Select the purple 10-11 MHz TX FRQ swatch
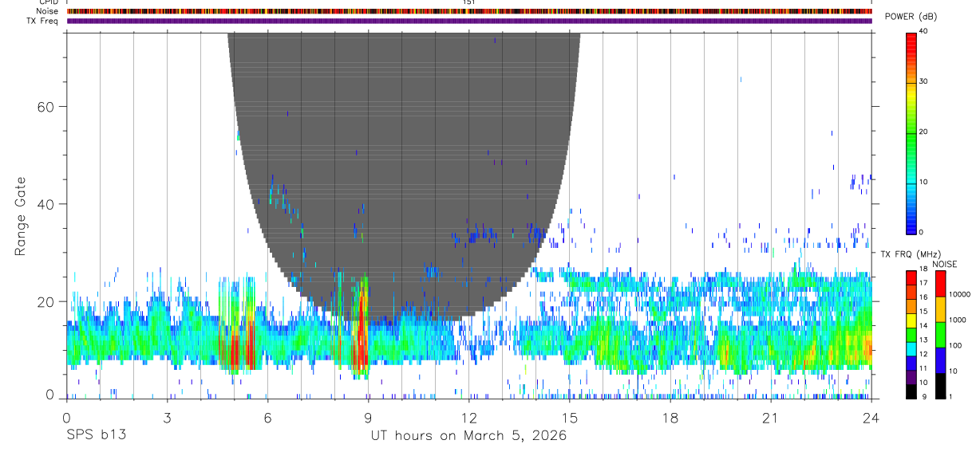 (911, 375)
